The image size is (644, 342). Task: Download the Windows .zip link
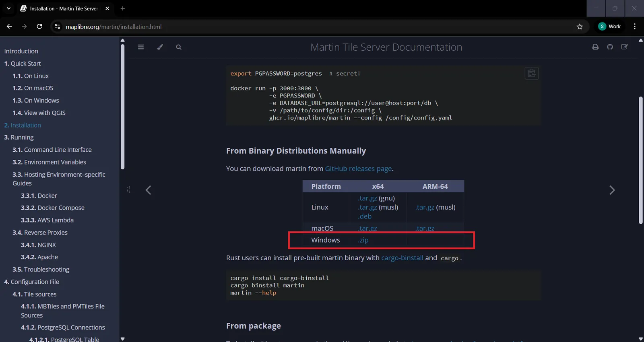(x=363, y=240)
